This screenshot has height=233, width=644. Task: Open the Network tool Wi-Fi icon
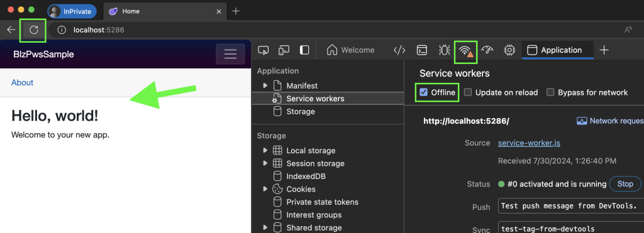click(x=466, y=50)
